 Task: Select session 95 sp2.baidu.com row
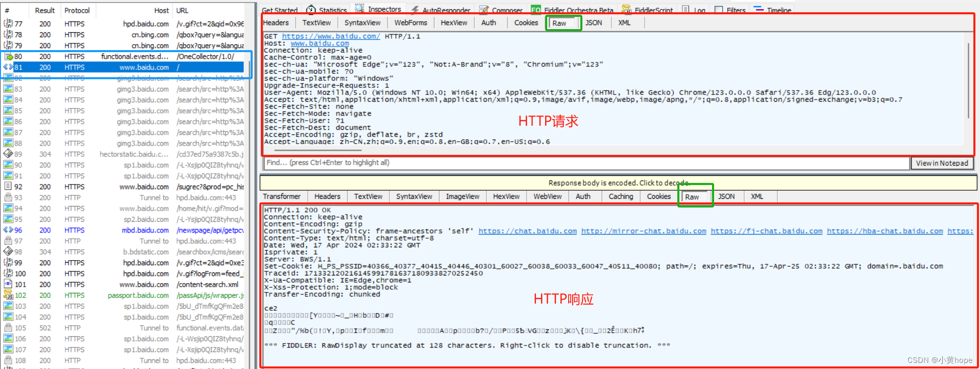tap(124, 219)
